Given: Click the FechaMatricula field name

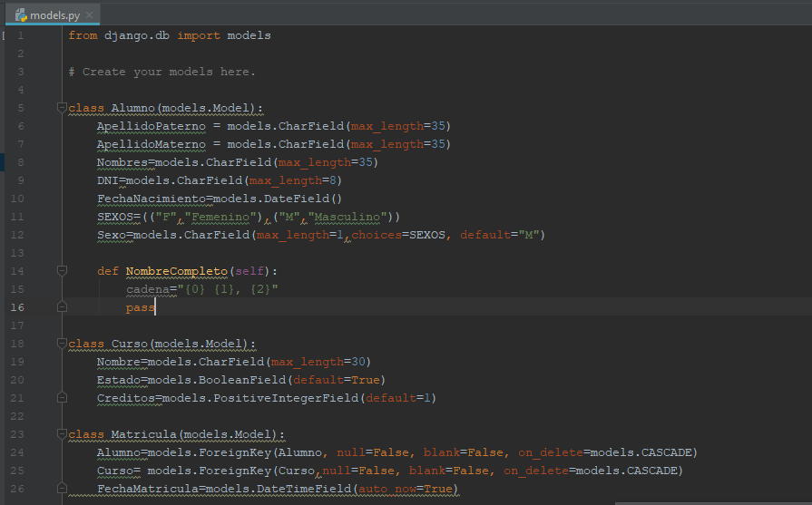Looking at the screenshot, I should [148, 488].
